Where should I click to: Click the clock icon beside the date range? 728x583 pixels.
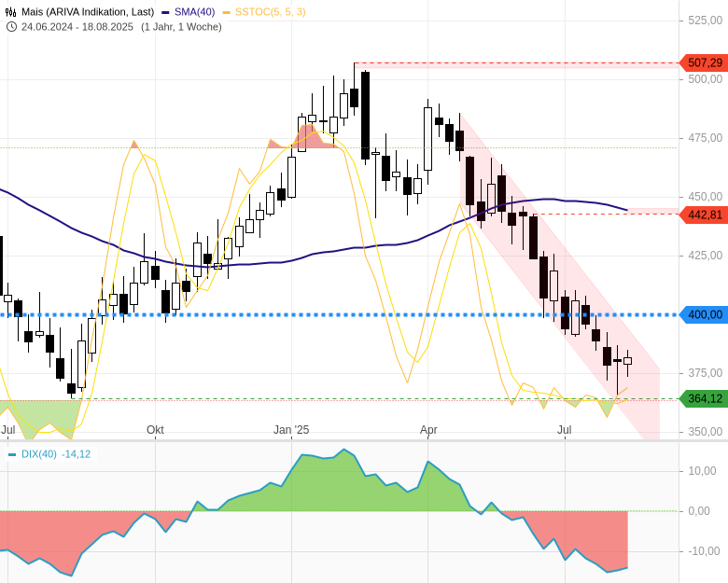[11, 27]
